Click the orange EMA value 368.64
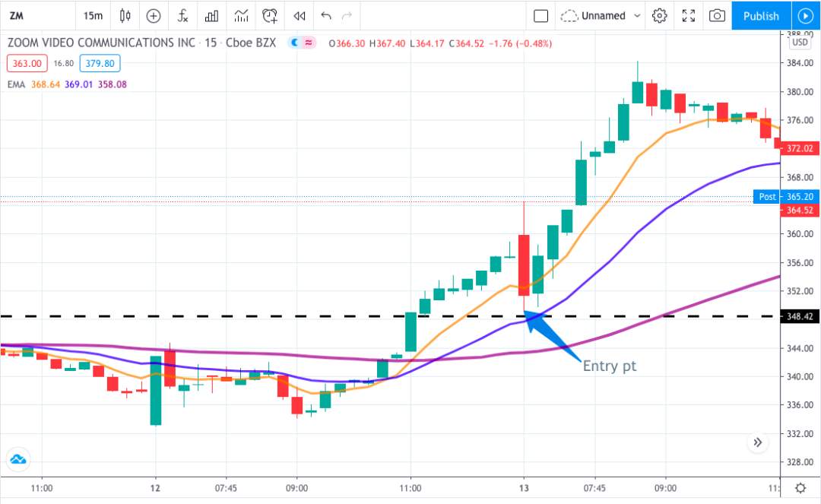The width and height of the screenshot is (821, 504). pyautogui.click(x=46, y=84)
